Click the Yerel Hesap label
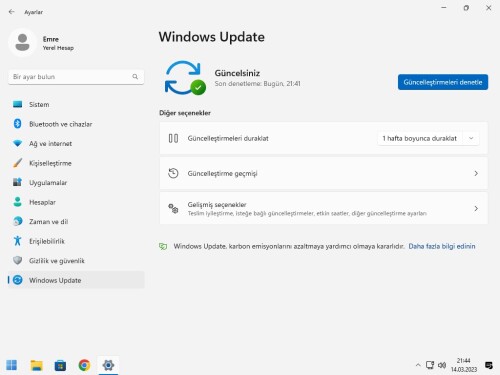Screen dimensions: 500x375 pos(58,48)
